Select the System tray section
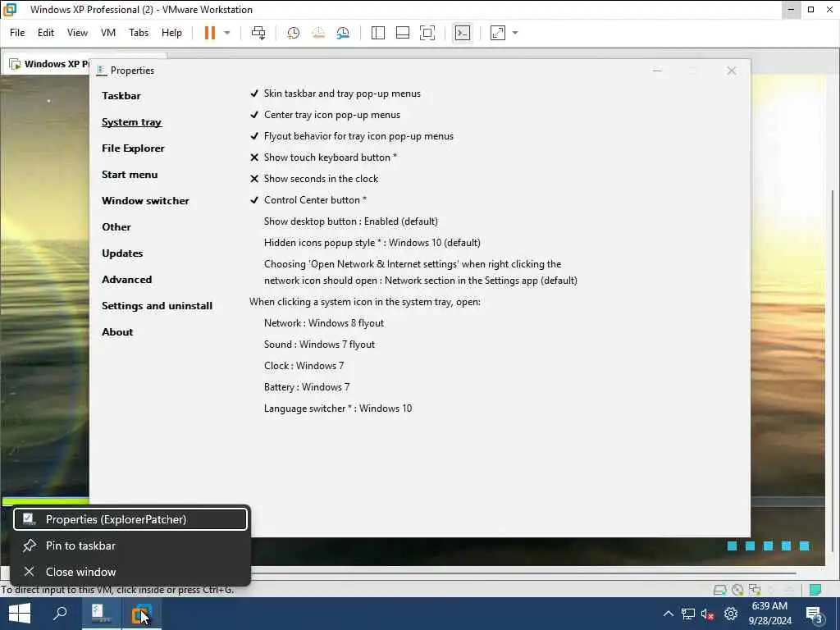The width and height of the screenshot is (840, 630). [x=132, y=122]
